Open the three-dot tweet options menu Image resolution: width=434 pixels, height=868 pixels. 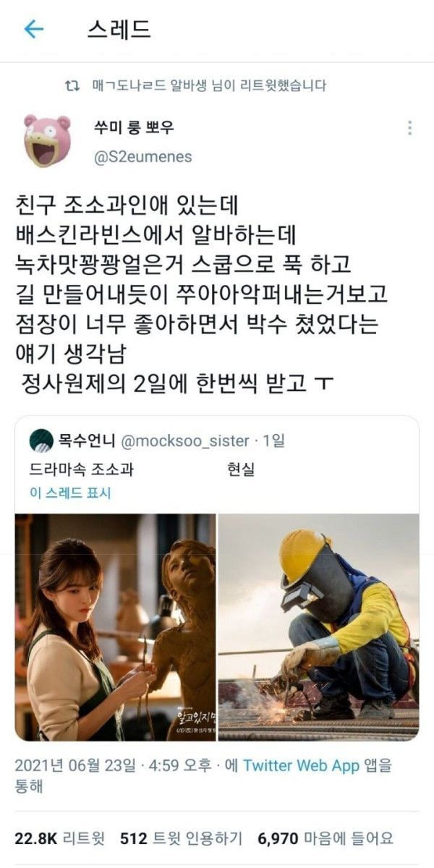coord(409,128)
